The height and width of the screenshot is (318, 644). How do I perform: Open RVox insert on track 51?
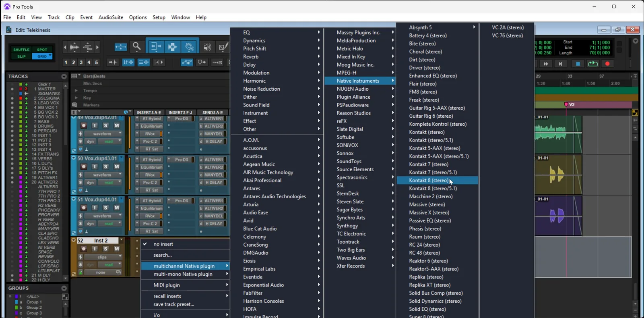pyautogui.click(x=150, y=216)
